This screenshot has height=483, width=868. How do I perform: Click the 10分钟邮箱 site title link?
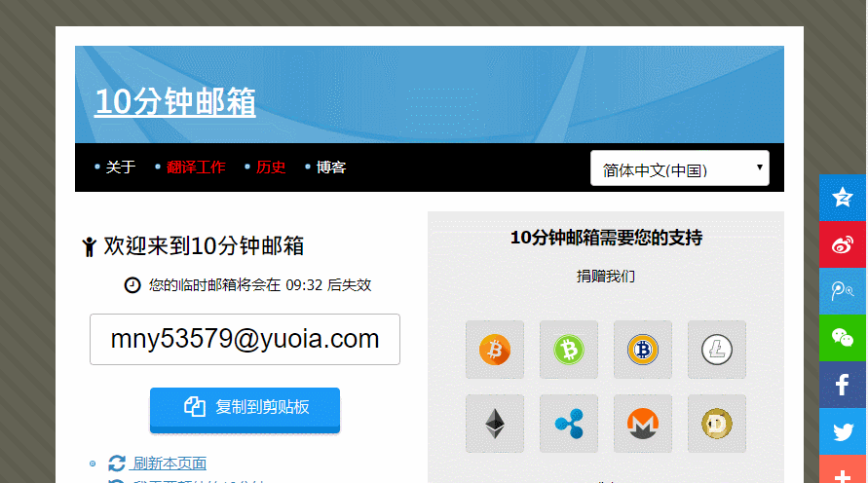pyautogui.click(x=175, y=102)
